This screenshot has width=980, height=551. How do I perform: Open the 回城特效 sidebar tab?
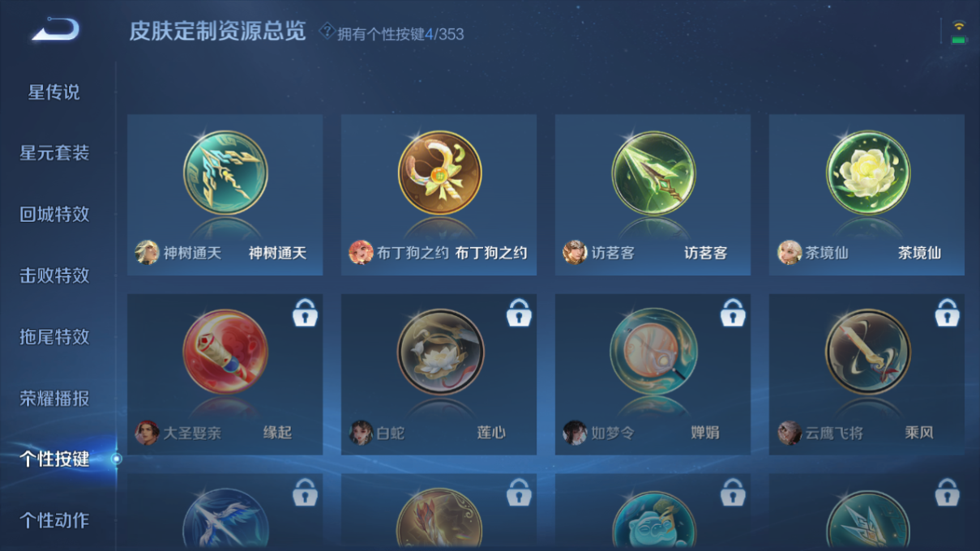54,215
